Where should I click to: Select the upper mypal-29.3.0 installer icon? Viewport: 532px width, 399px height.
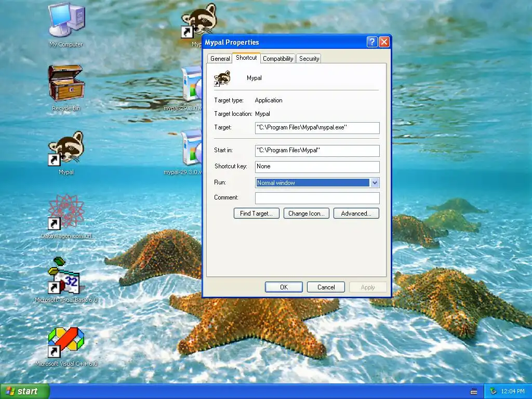[192, 84]
